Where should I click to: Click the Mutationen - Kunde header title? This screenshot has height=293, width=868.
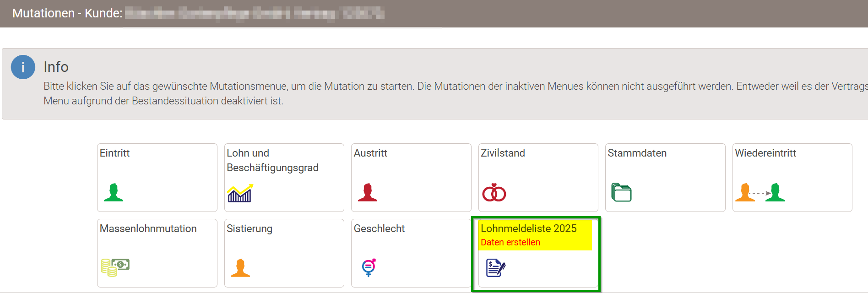point(67,13)
